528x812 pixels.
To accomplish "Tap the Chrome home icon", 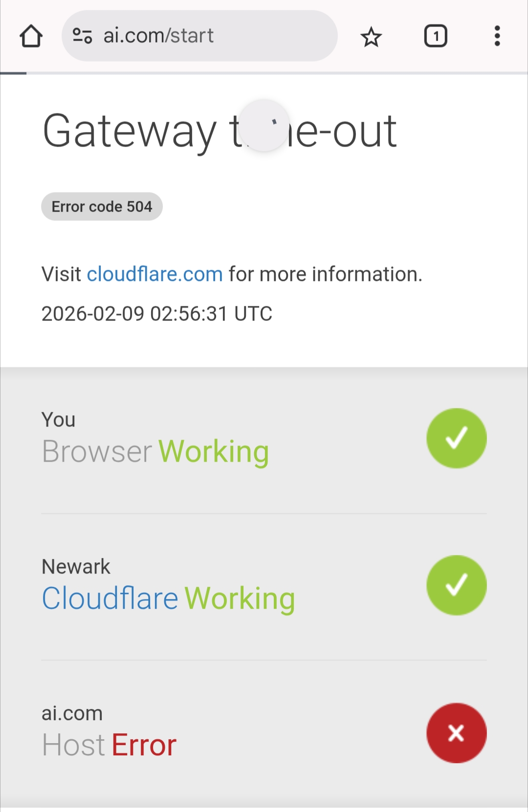I will pyautogui.click(x=31, y=36).
